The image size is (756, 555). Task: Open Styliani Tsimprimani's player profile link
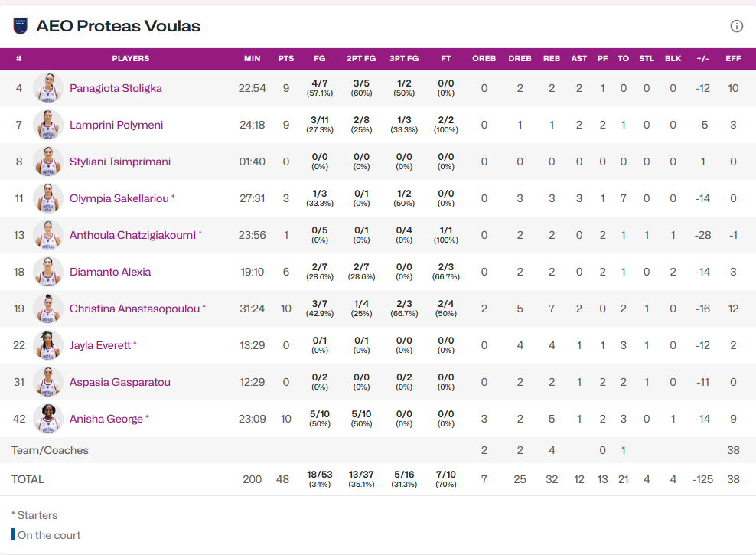(x=120, y=162)
